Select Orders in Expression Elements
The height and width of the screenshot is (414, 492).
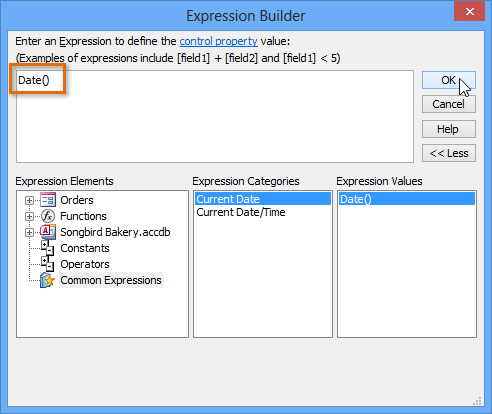coord(77,200)
